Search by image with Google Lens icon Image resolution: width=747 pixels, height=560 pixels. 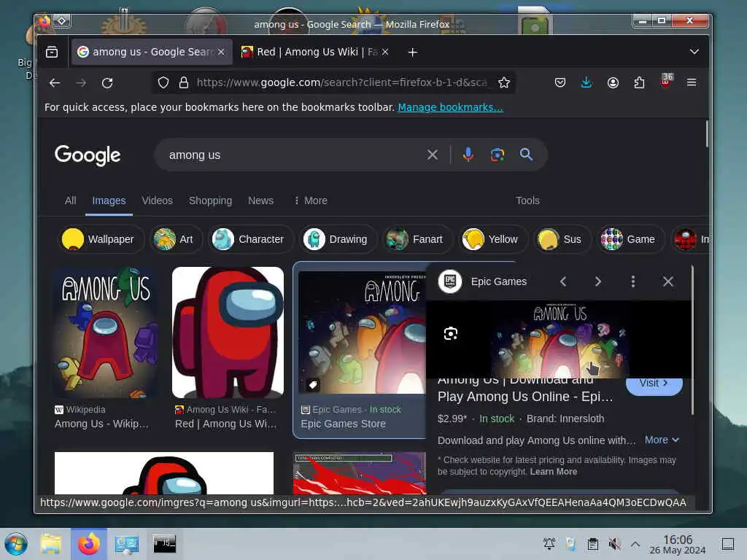(x=498, y=155)
